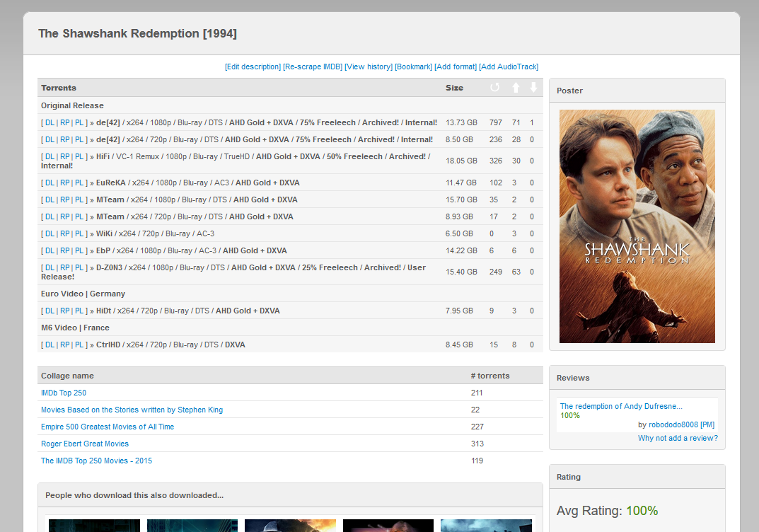759x532 pixels.
Task: Click the snatched count column icon
Action: pyautogui.click(x=494, y=88)
